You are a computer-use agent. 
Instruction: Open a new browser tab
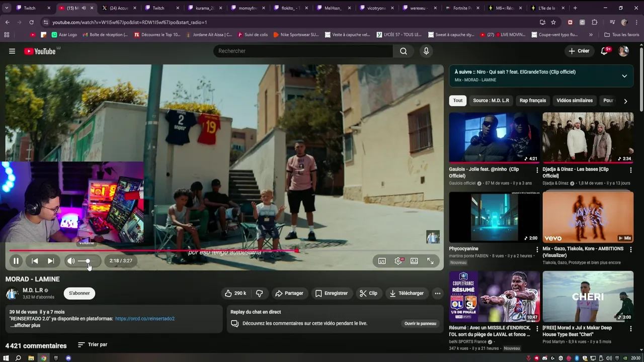pos(575,8)
